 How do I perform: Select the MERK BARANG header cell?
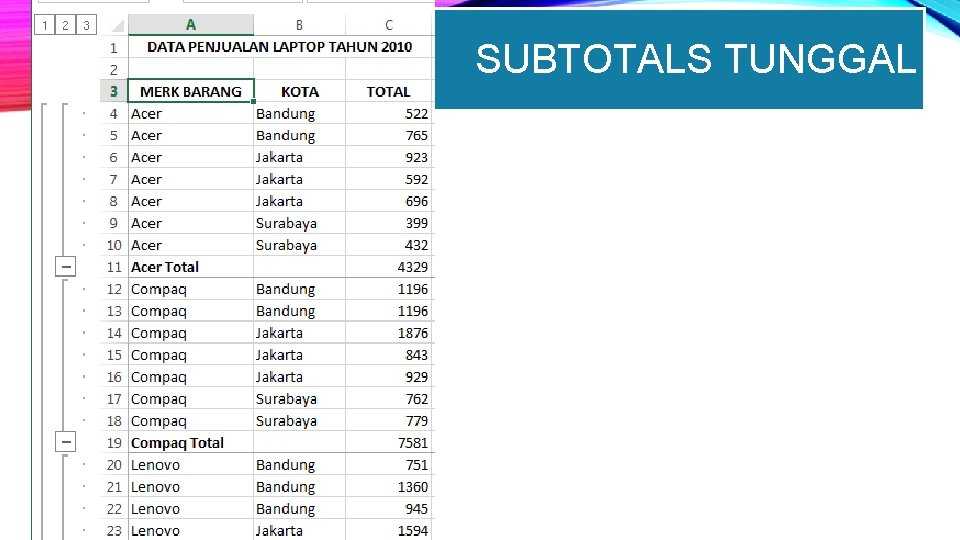pos(191,91)
